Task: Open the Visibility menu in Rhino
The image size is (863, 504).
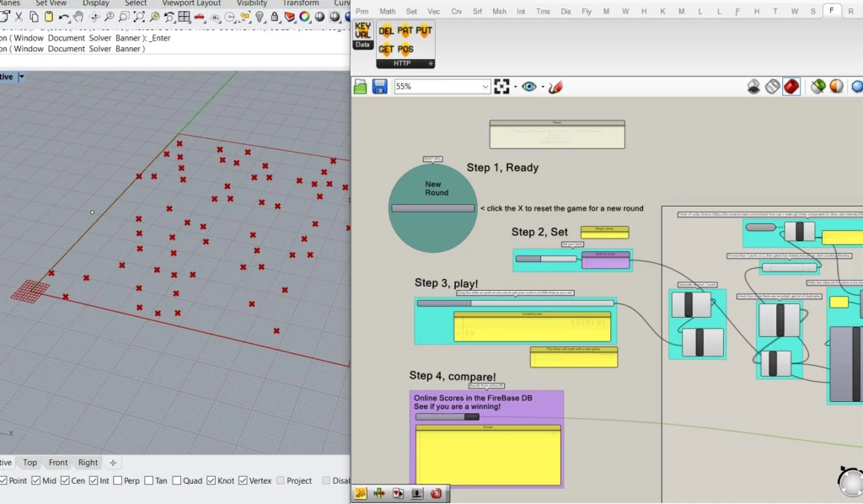Action: pyautogui.click(x=251, y=3)
